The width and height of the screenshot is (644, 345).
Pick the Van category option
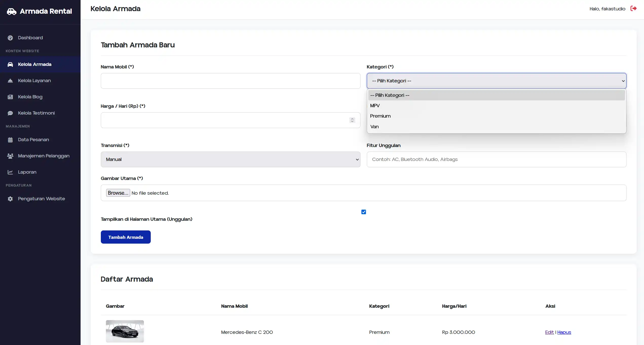374,127
